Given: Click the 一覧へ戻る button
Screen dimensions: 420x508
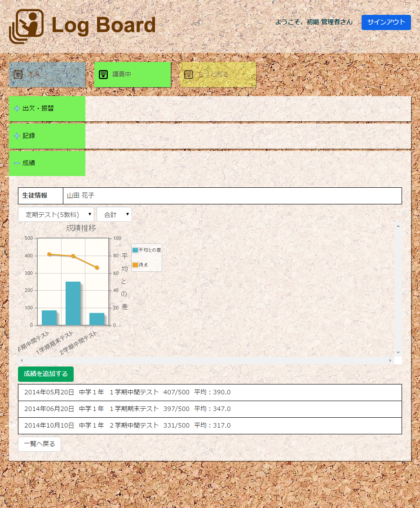Looking at the screenshot, I should click(x=40, y=444).
